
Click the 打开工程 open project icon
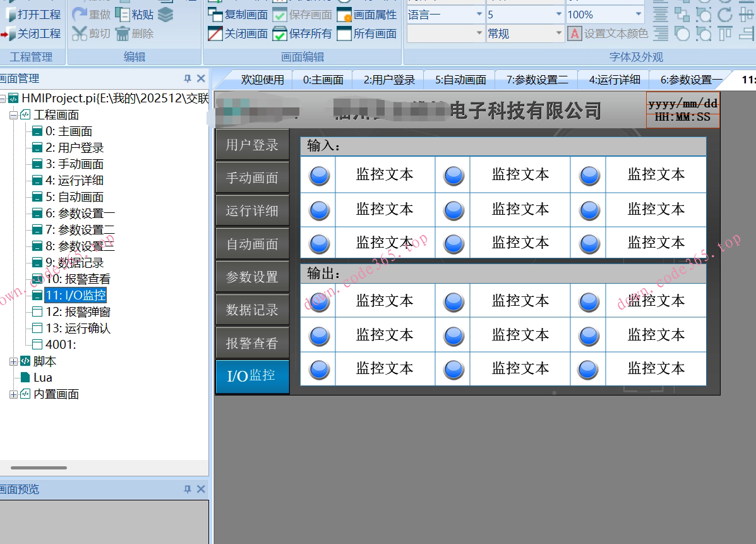click(x=9, y=15)
